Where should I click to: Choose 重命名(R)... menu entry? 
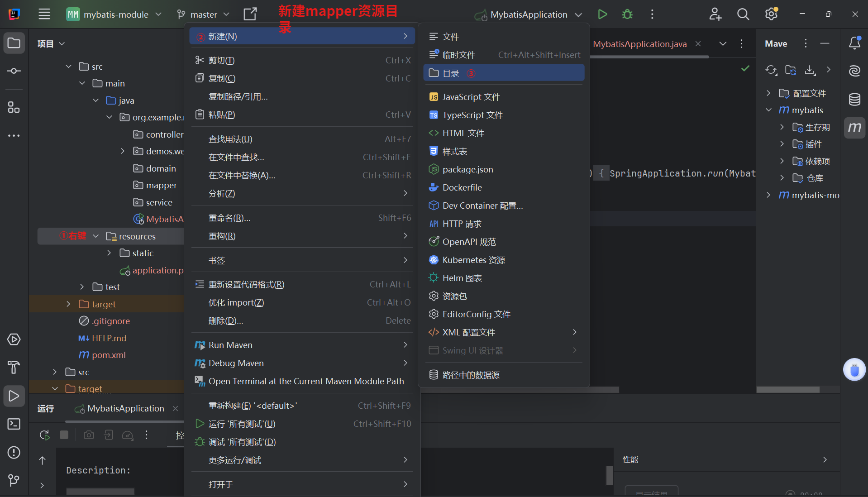[302, 218]
